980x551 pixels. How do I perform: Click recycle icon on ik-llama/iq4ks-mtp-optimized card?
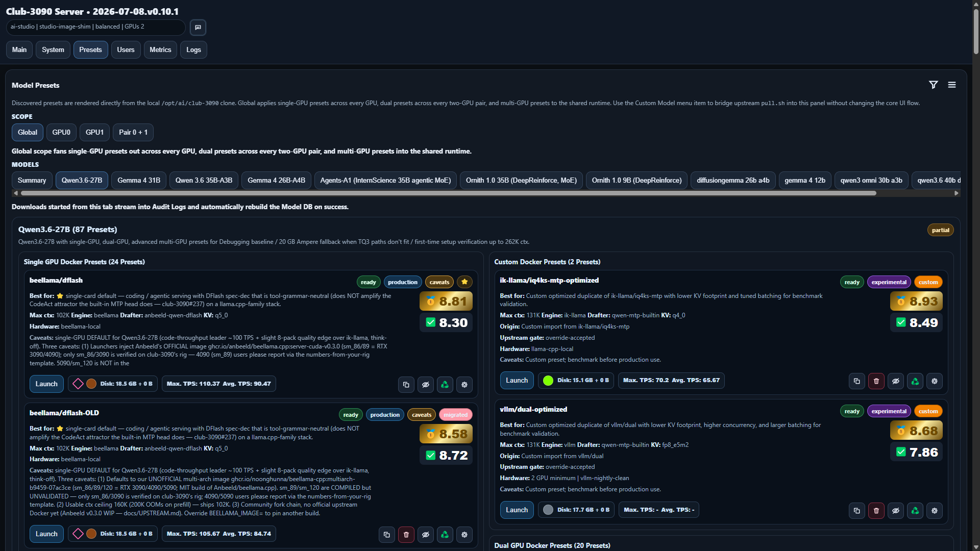click(x=915, y=381)
